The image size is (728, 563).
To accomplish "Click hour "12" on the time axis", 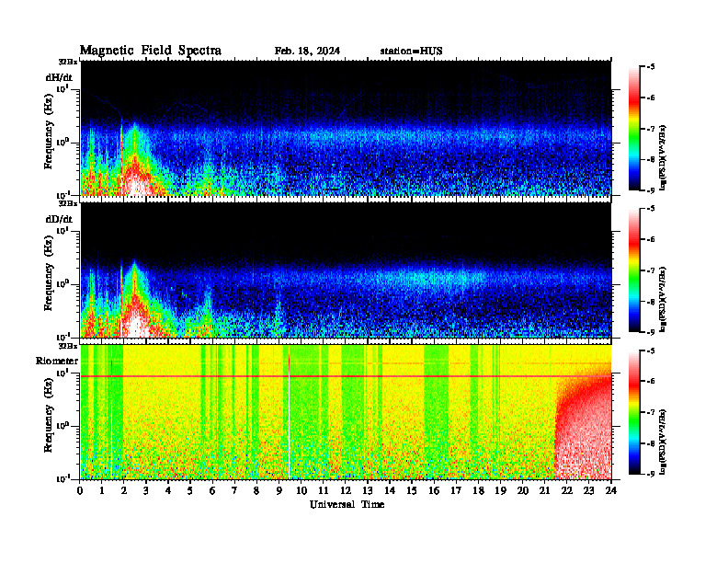I will [x=346, y=490].
